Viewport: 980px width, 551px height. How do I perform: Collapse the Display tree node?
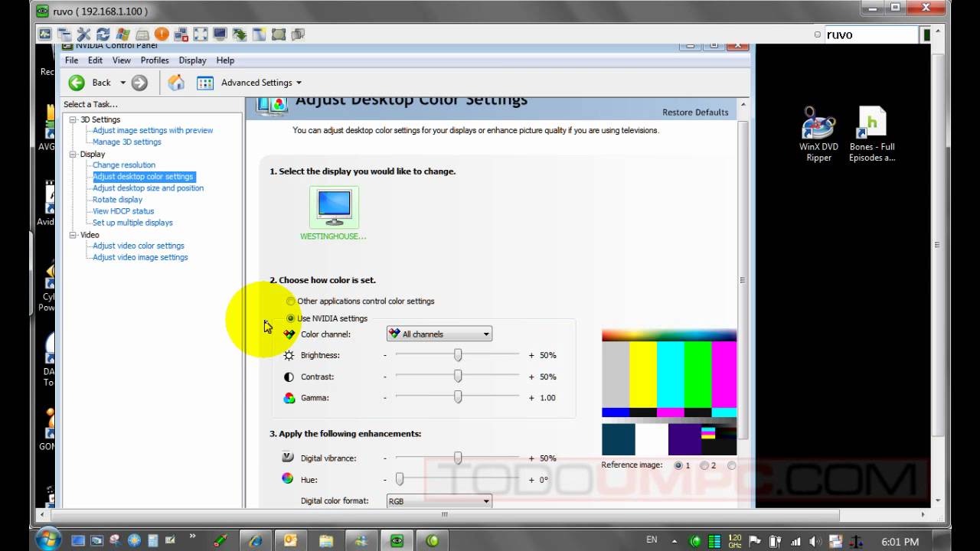pos(73,154)
